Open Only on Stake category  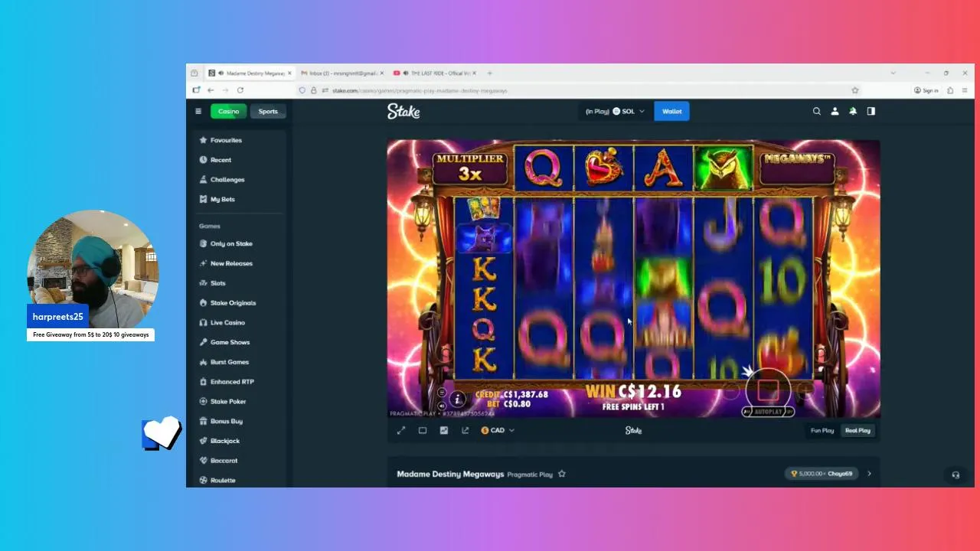click(237, 243)
